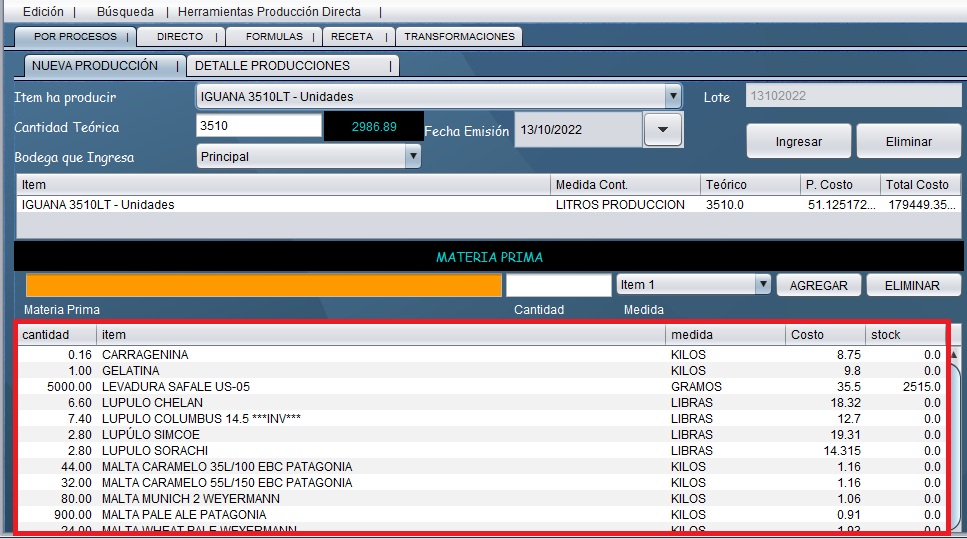
Task: Switch to the FORMULAS tab
Action: coord(273,37)
